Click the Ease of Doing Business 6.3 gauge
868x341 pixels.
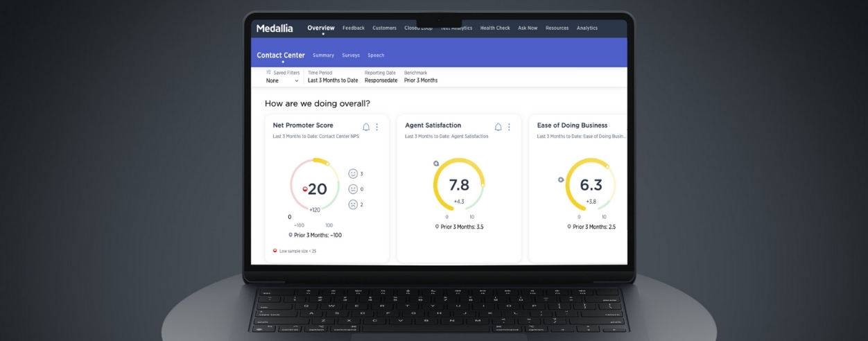point(591,184)
